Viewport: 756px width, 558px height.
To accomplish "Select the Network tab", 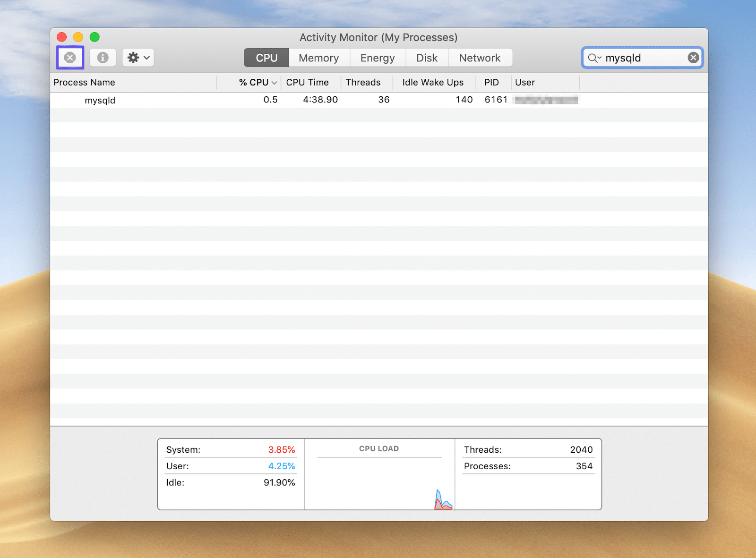I will tap(480, 58).
